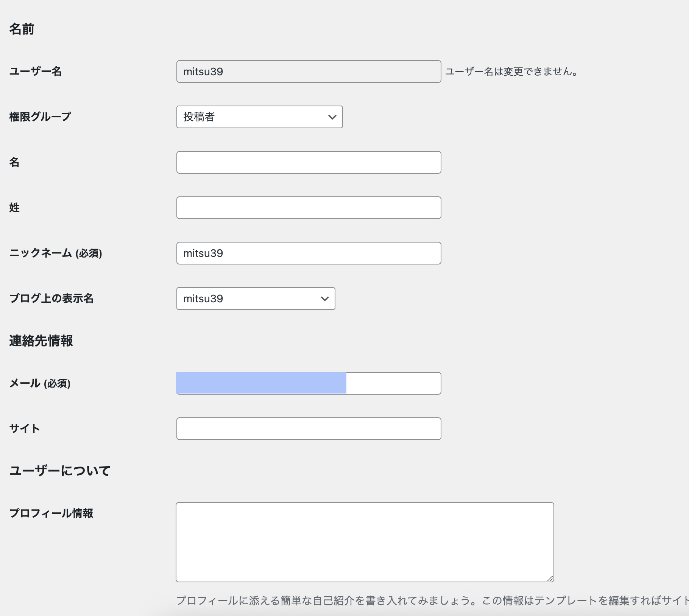Click the ニックネーム input field
Image resolution: width=689 pixels, height=616 pixels.
pos(309,253)
